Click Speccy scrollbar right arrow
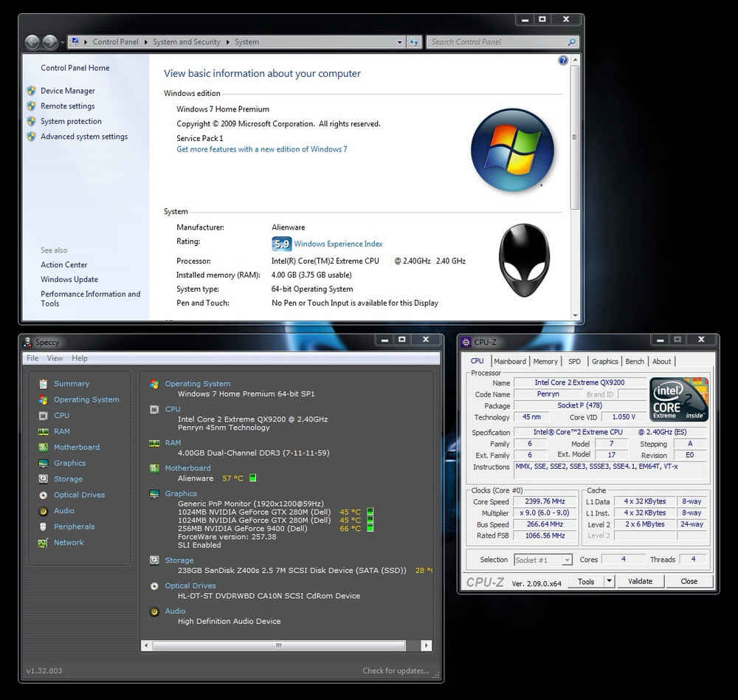Screen dimensions: 738x700 point(427,646)
